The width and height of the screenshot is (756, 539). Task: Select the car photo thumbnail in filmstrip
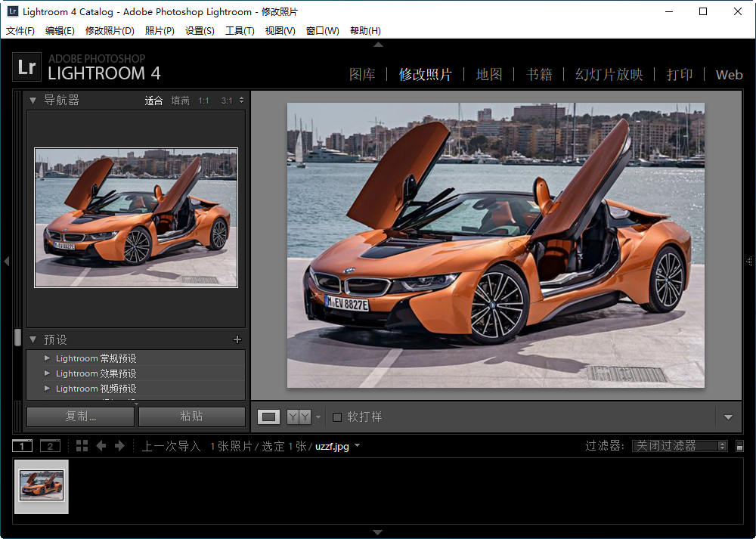coord(42,486)
